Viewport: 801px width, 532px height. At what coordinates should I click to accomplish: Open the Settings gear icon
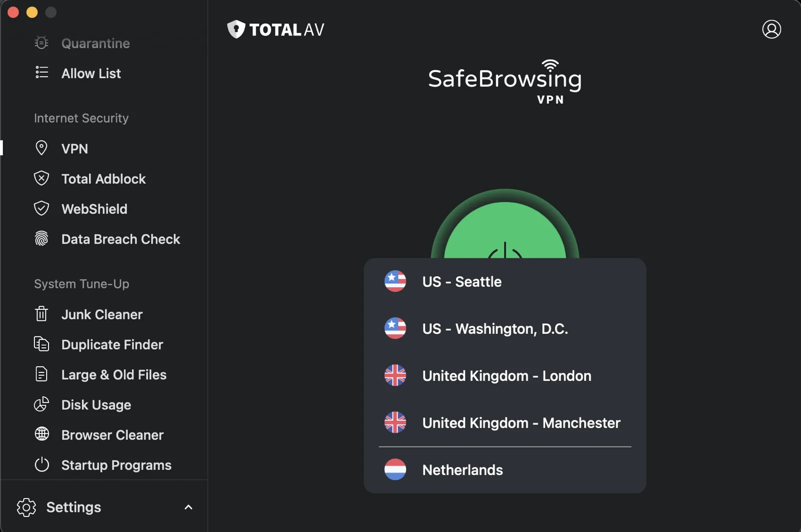pos(26,507)
